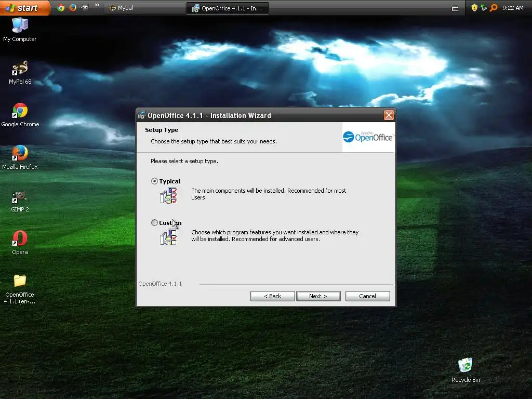Cancel the OpenOffice installation
This screenshot has width=532, height=399.
click(x=367, y=296)
